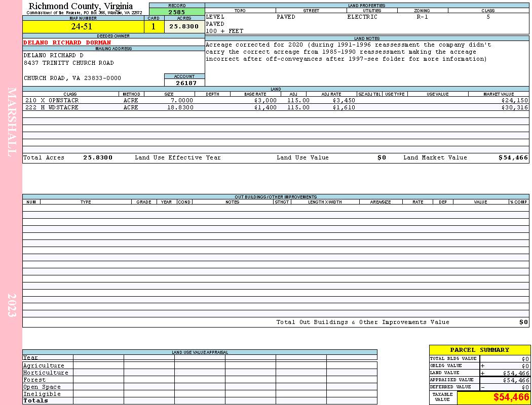Viewport: 532px width, 405px height.
Task: Select % COMP column header
Action: coord(519,202)
